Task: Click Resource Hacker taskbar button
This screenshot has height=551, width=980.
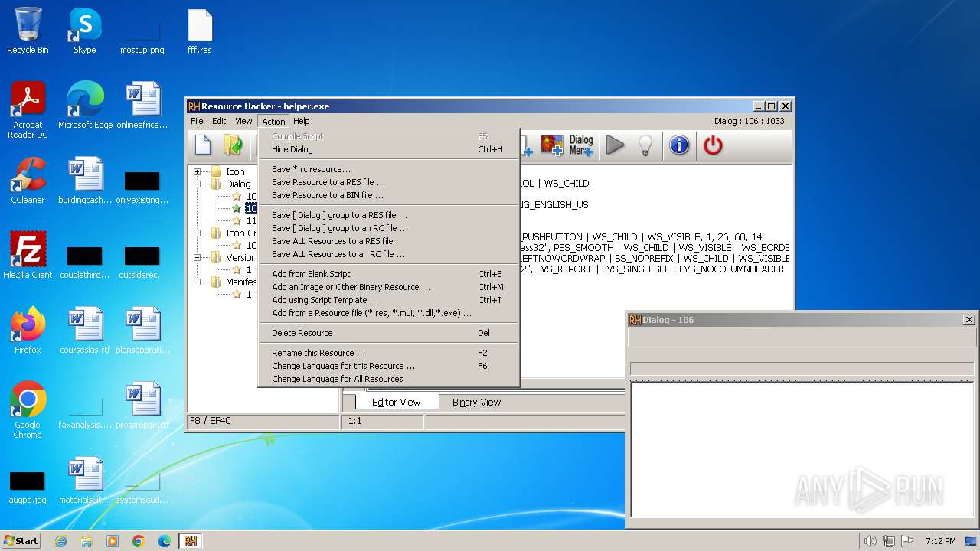Action: pos(190,541)
